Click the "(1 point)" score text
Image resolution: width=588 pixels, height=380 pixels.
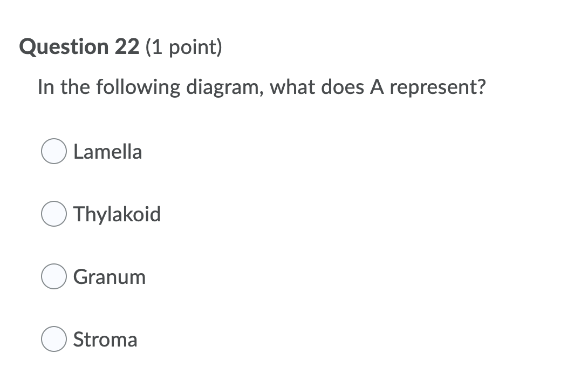pyautogui.click(x=183, y=47)
